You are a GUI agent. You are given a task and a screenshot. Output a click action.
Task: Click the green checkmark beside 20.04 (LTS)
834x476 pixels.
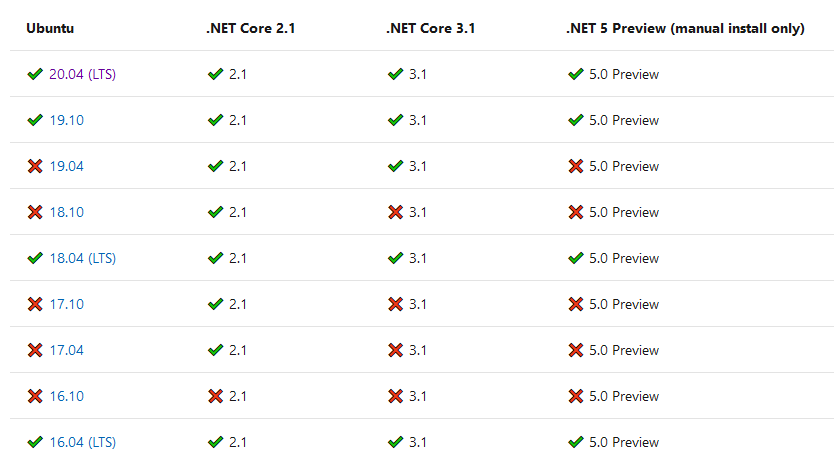(x=35, y=74)
